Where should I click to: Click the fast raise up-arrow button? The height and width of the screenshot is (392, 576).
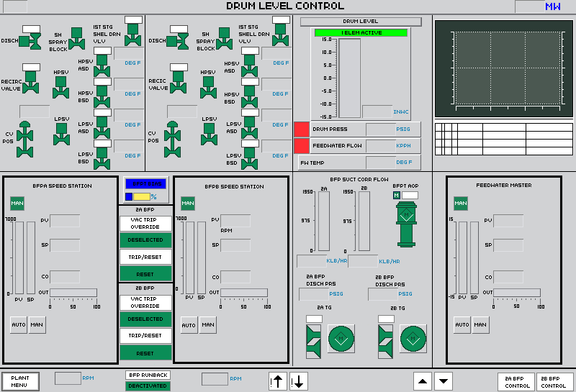point(278,381)
